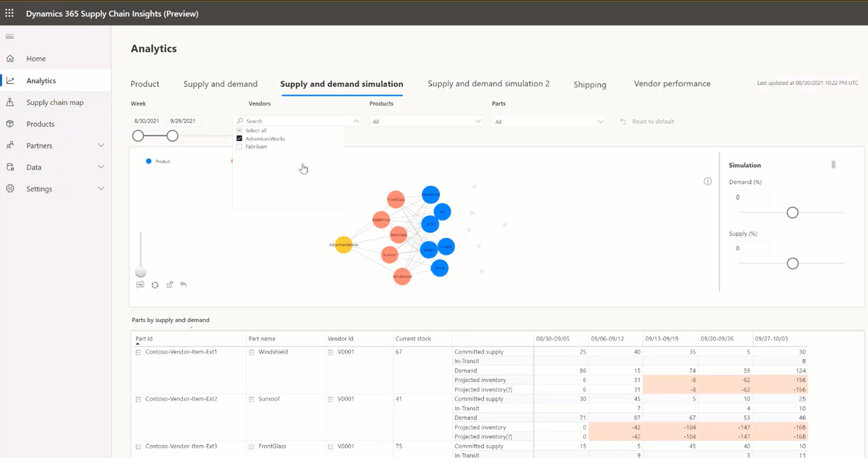Select the export image icon below the graph
Image resolution: width=868 pixels, height=458 pixels.
[140, 284]
